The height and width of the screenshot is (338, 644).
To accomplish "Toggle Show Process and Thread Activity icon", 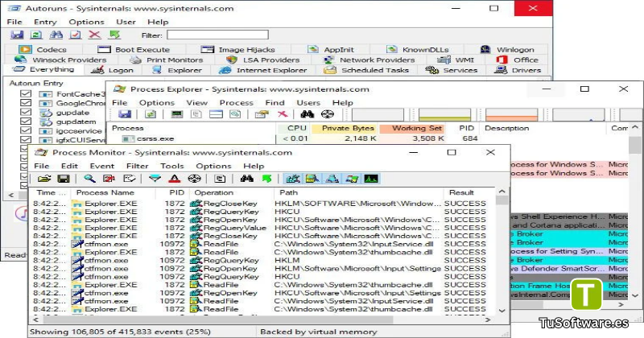I will (x=352, y=179).
